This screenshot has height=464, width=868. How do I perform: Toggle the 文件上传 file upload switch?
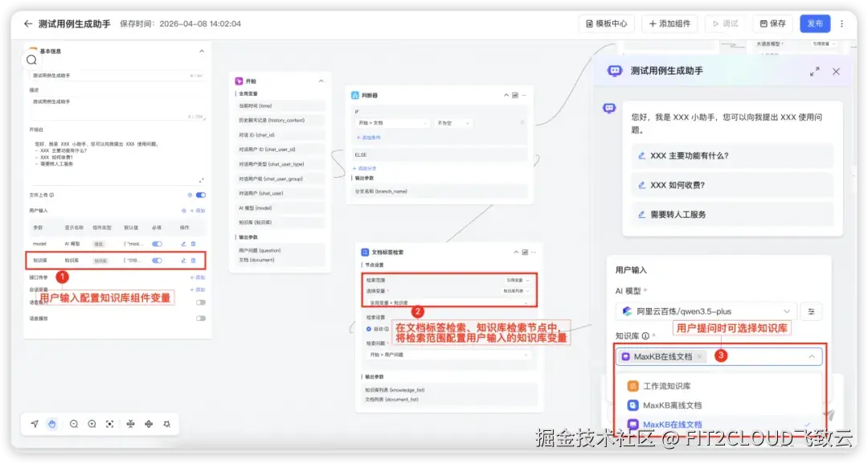[x=201, y=195]
